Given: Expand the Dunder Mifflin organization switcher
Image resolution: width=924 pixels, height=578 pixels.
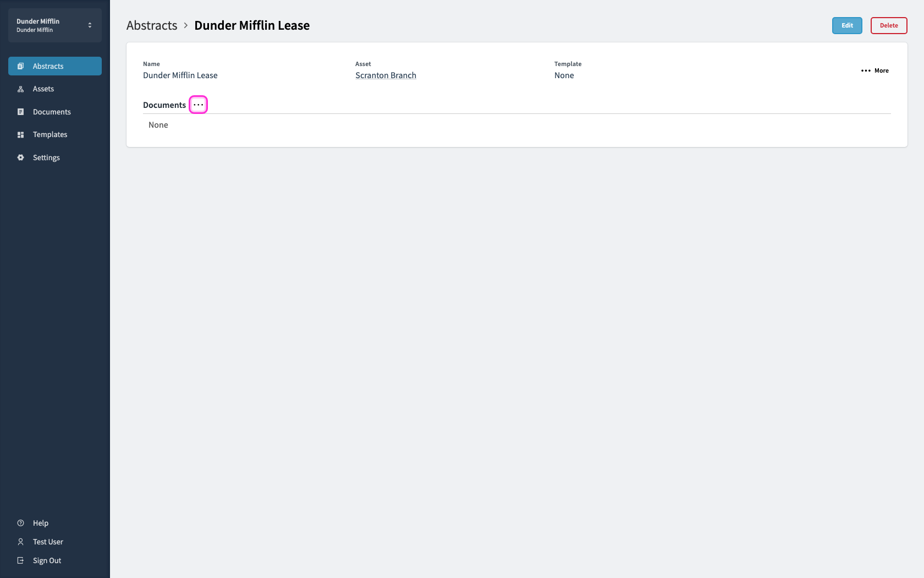Looking at the screenshot, I should 55,25.
